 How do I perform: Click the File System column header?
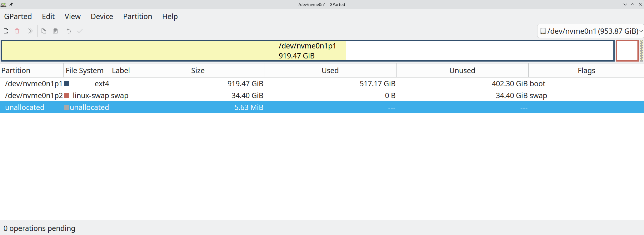click(85, 71)
